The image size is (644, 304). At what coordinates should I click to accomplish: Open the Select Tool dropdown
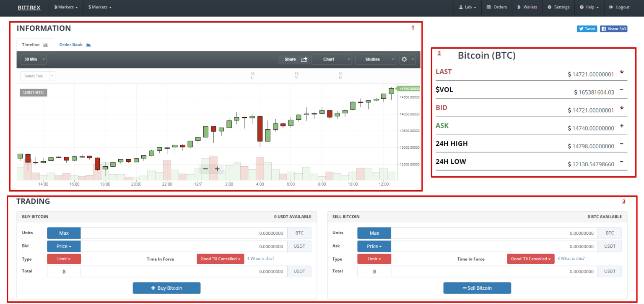point(38,76)
